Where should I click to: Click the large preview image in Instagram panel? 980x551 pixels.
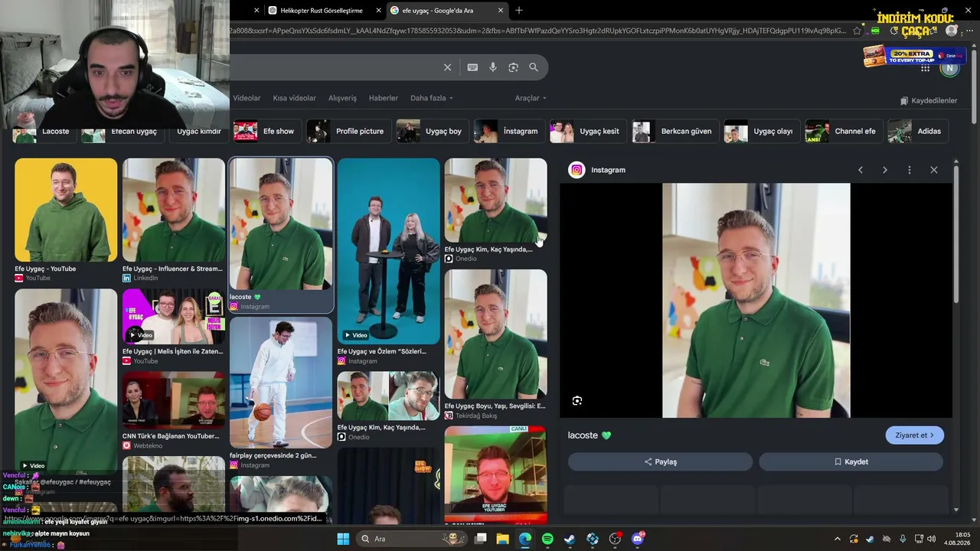[x=756, y=300]
